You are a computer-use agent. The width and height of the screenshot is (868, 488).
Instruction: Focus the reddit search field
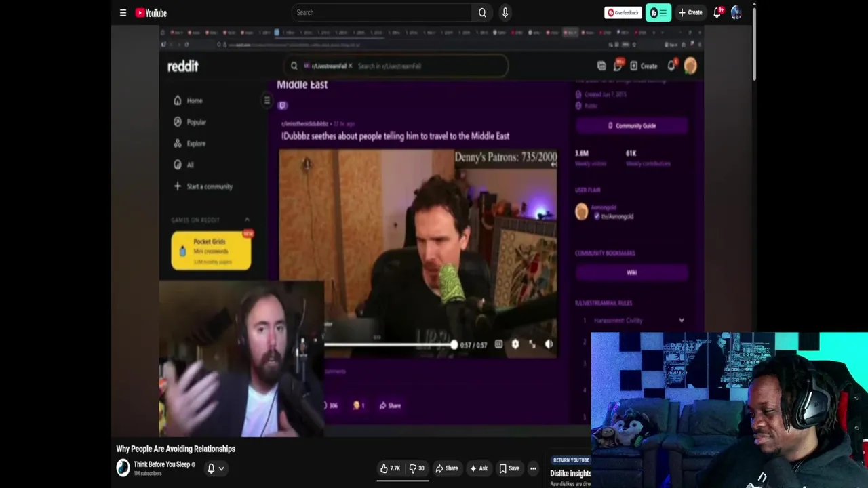pyautogui.click(x=397, y=66)
